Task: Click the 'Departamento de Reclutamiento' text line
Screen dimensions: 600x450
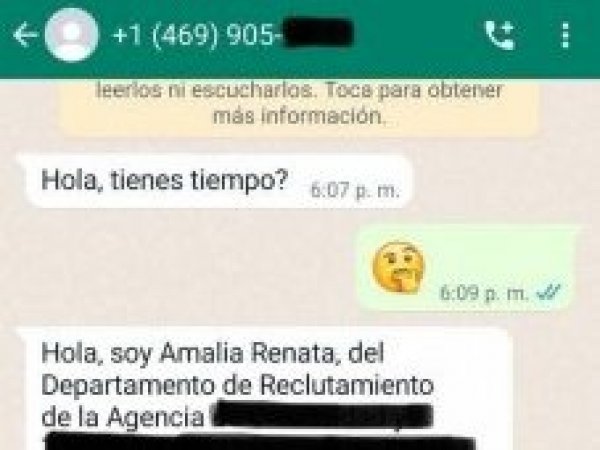Action: [x=238, y=385]
